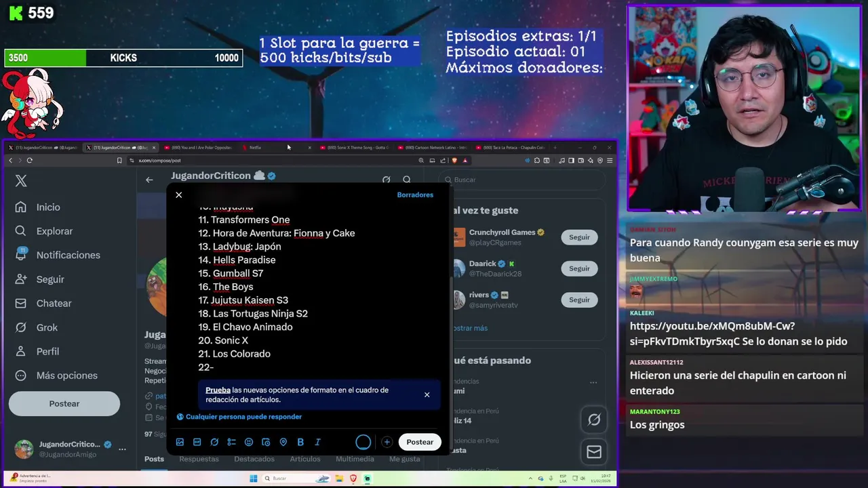Open Notificaciones in the sidebar
This screenshot has height=488, width=868.
click(x=58, y=255)
